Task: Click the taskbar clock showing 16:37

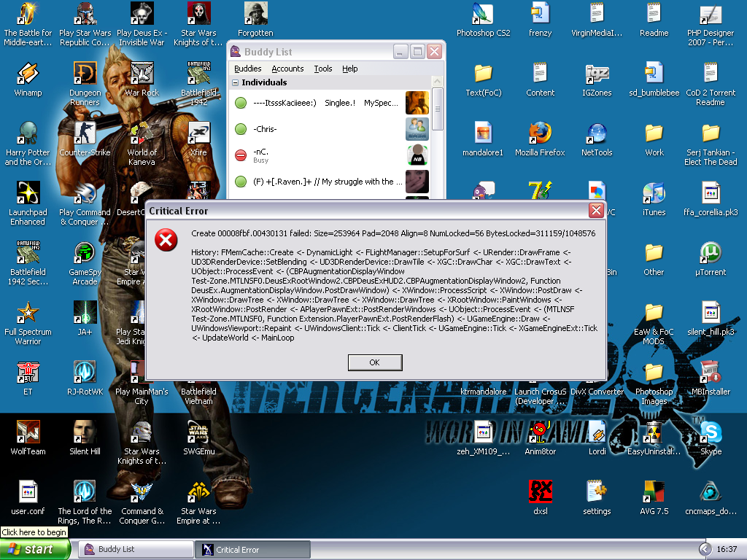Action: coord(727,550)
